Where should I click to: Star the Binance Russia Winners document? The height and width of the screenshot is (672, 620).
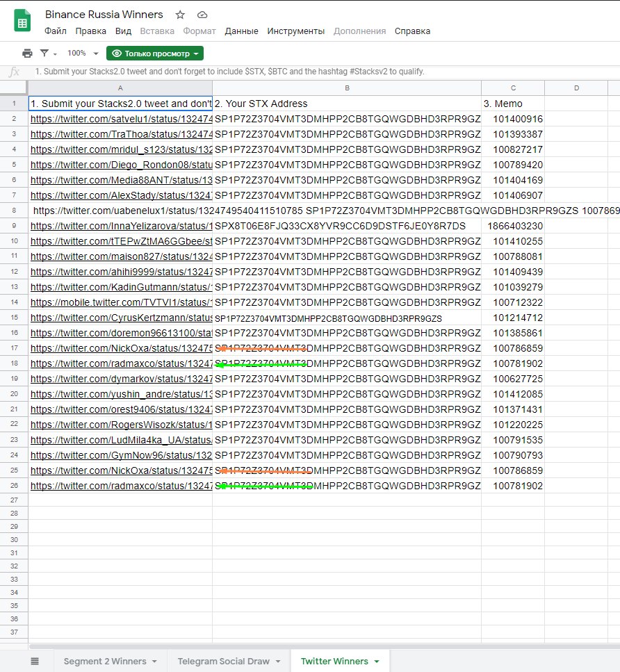click(180, 15)
